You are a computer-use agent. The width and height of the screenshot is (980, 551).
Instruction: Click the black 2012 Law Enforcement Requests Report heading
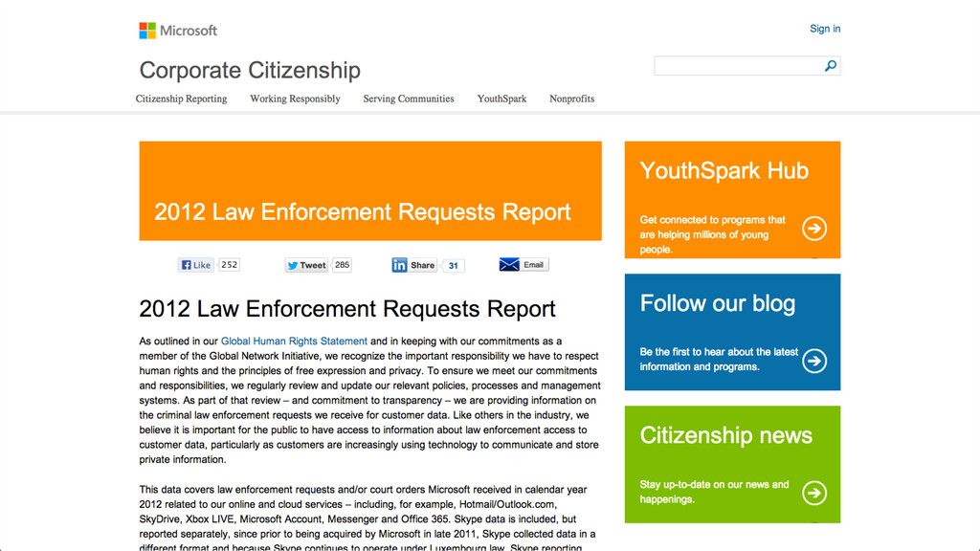(x=346, y=309)
